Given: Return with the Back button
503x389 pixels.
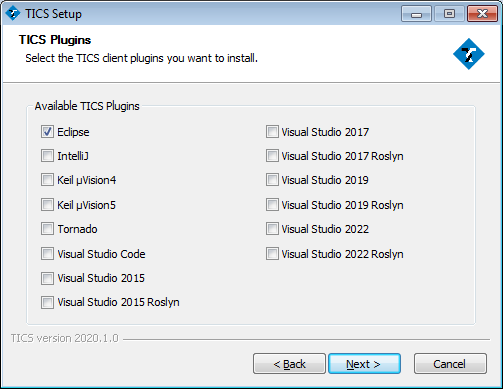Looking at the screenshot, I should (x=289, y=364).
